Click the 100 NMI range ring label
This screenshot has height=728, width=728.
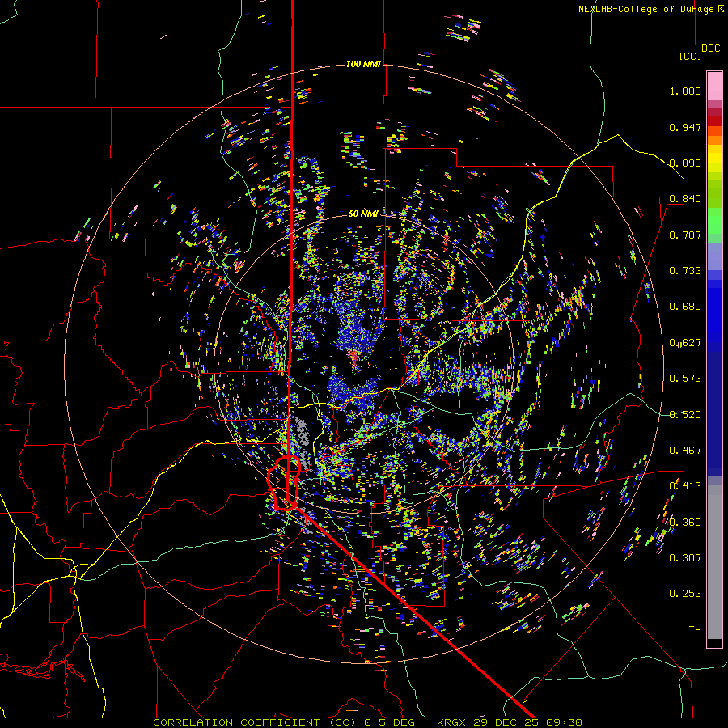coord(363,64)
